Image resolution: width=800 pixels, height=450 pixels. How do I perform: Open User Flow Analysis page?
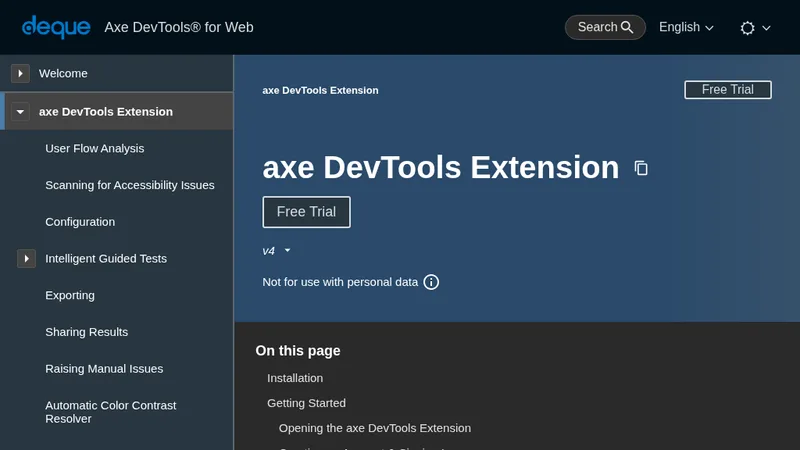pyautogui.click(x=94, y=148)
